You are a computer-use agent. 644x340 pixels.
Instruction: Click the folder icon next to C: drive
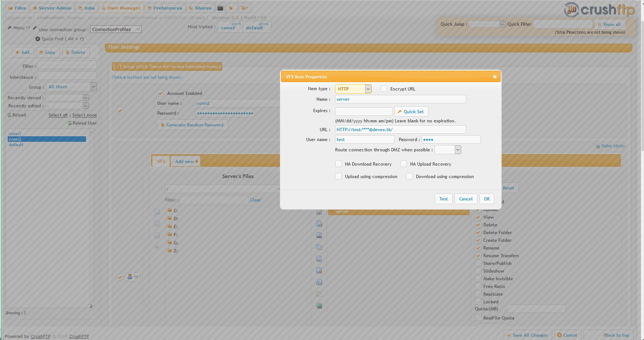(x=170, y=210)
